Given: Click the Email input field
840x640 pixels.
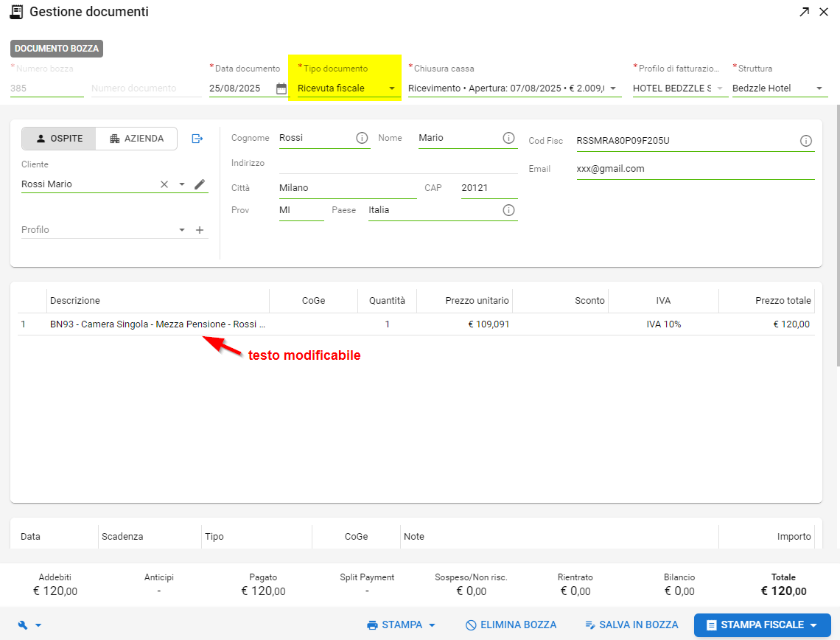Looking at the screenshot, I should [694, 169].
